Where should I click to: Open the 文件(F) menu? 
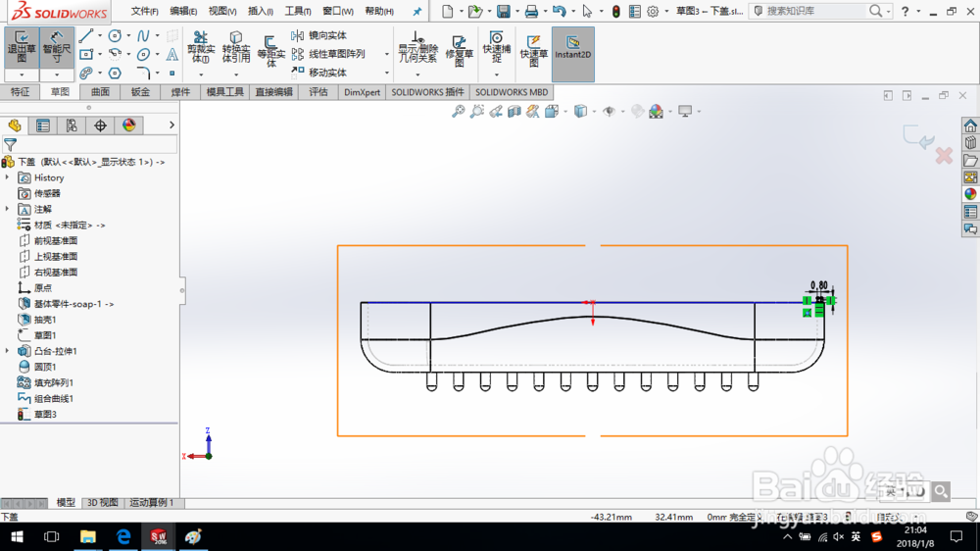click(144, 11)
